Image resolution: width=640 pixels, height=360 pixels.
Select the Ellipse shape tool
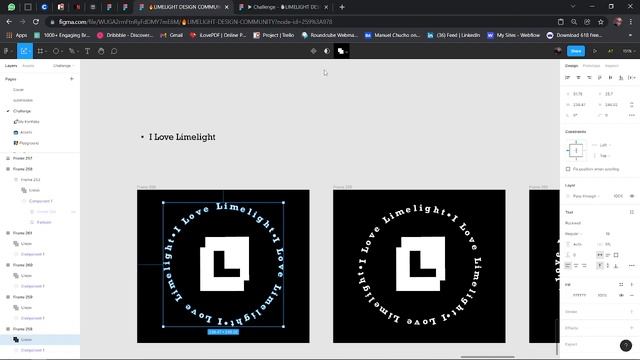56,51
